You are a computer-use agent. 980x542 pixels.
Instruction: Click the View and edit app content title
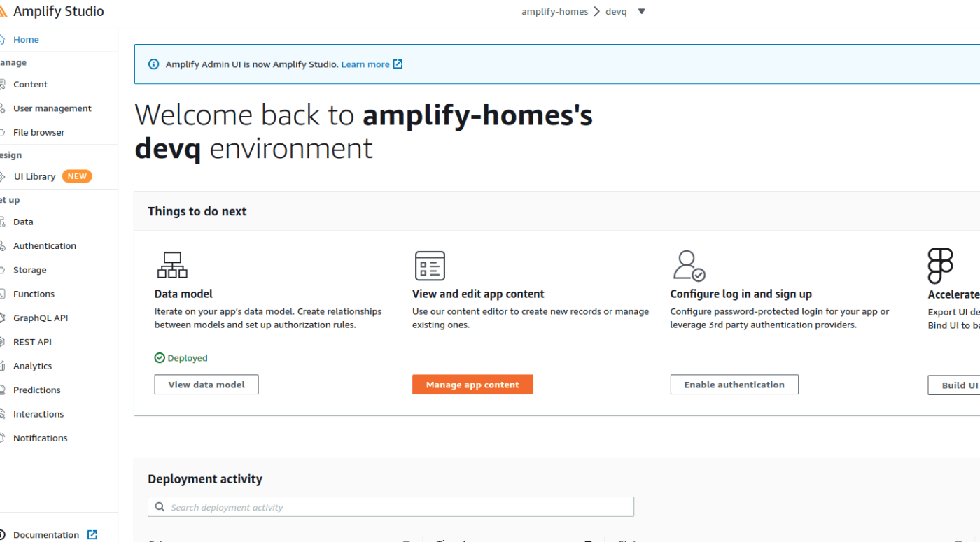pos(478,294)
